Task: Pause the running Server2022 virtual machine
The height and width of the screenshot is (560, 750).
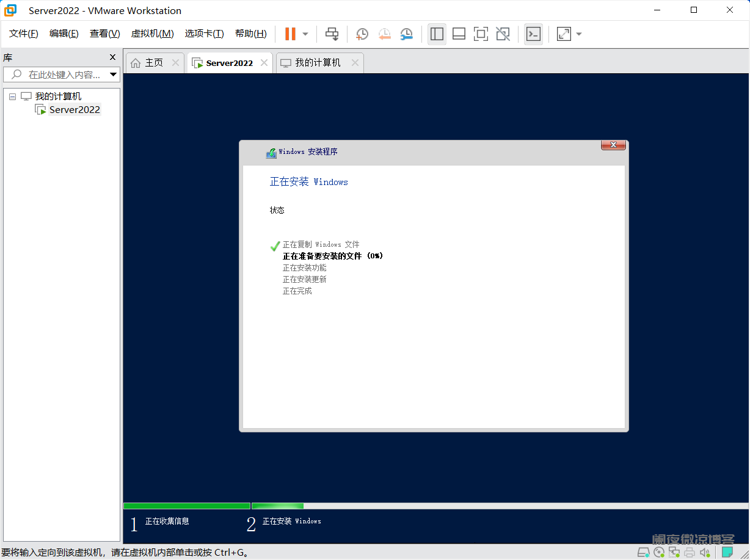Action: click(291, 34)
